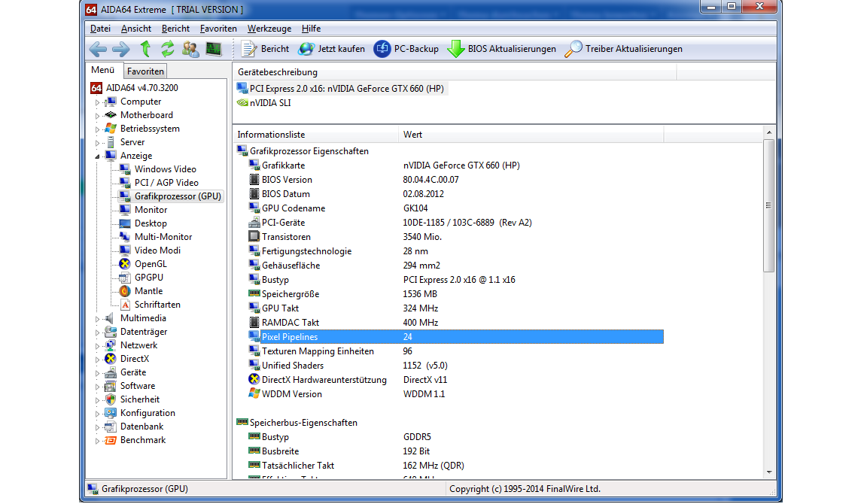Switch to the Menü tab
This screenshot has width=867, height=504.
[103, 70]
